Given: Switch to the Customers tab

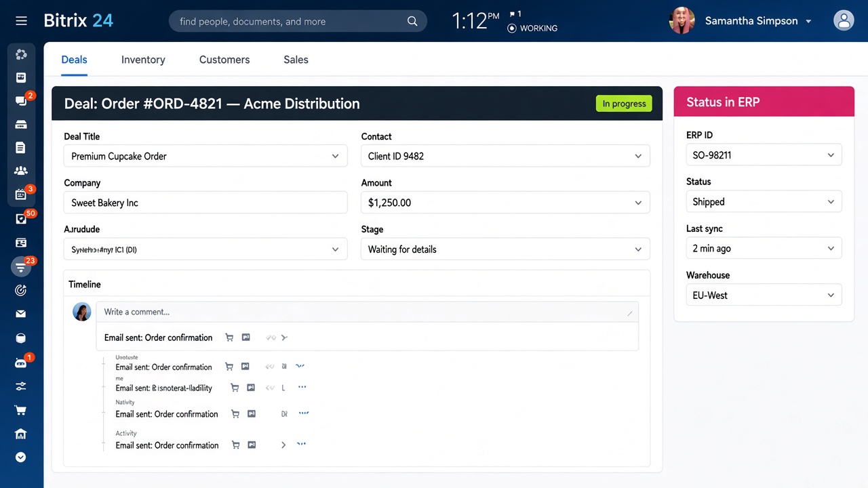Looking at the screenshot, I should pos(224,60).
